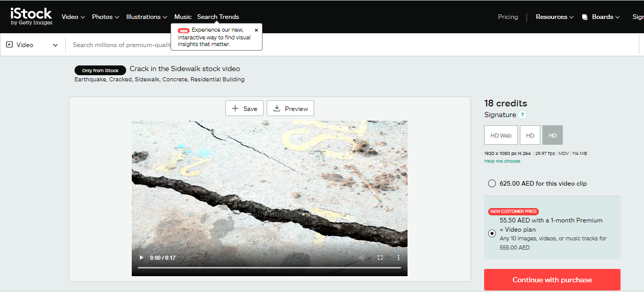
Task: Click the Preview download button
Action: (290, 108)
